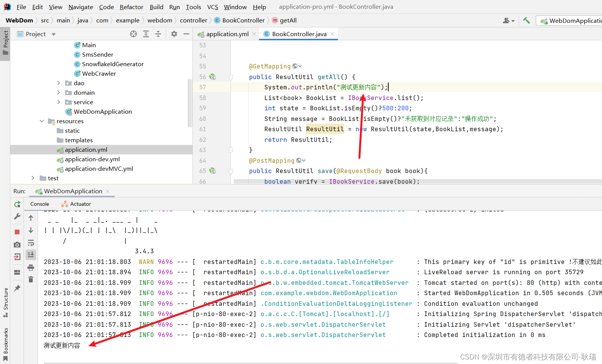
Task: Toggle soft-wrap in console
Action: (31, 243)
